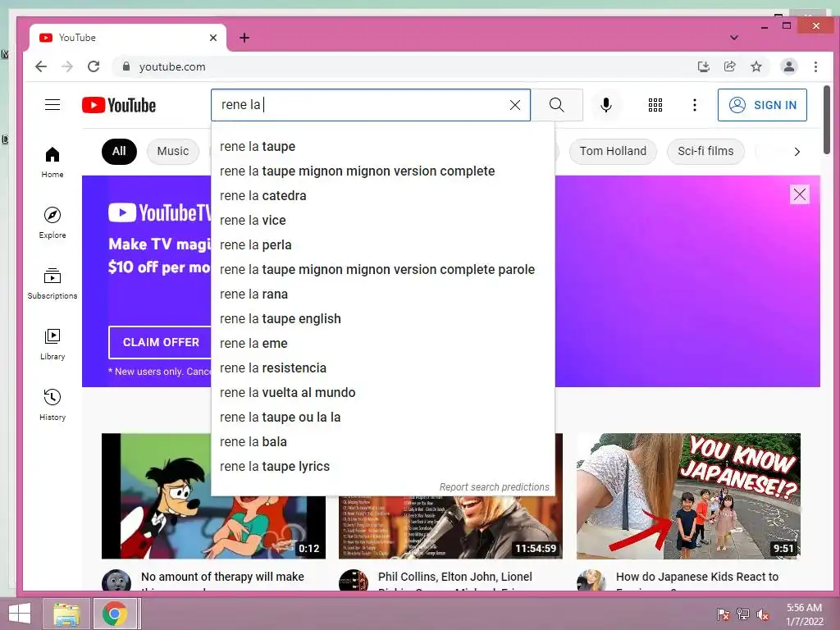The height and width of the screenshot is (630, 840).
Task: Click the muted volume tray icon
Action: pyautogui.click(x=763, y=614)
